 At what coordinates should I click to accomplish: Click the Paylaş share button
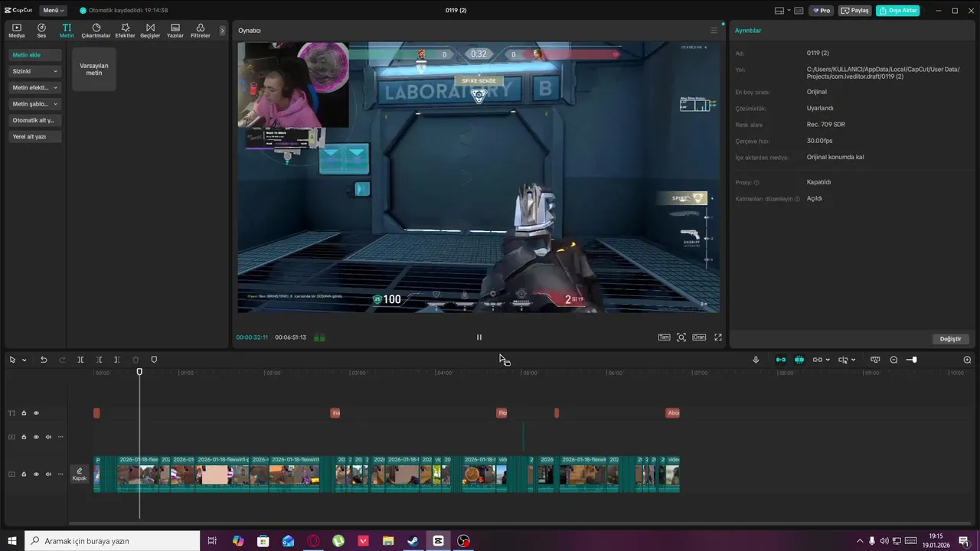[855, 11]
